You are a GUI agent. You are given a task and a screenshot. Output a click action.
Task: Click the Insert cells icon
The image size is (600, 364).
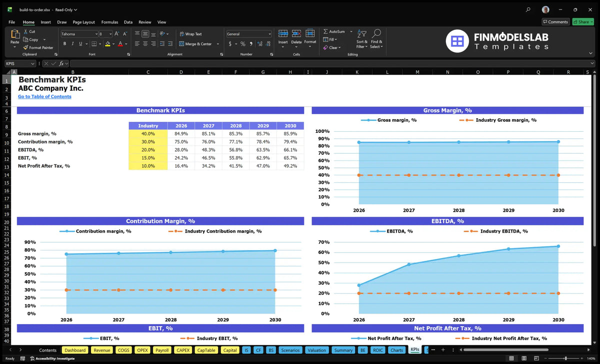pyautogui.click(x=283, y=34)
